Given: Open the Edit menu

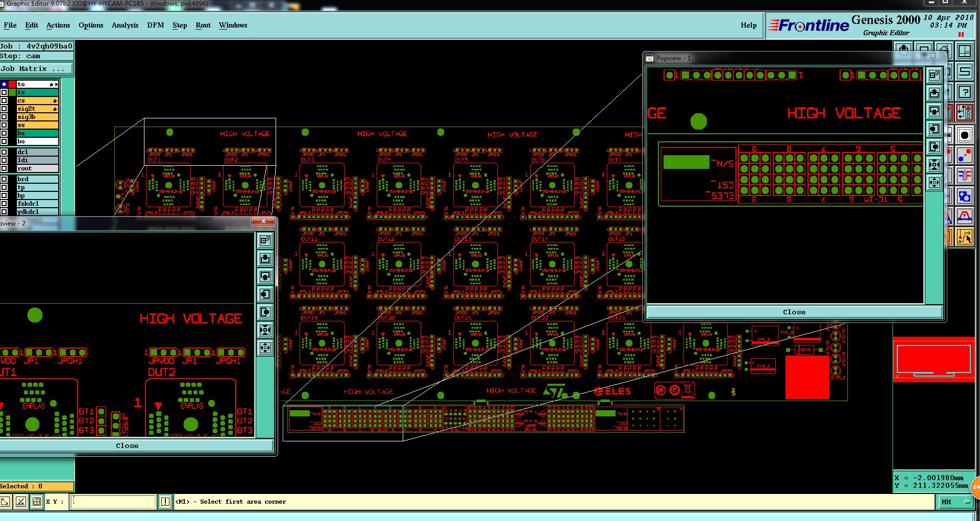Looking at the screenshot, I should (x=32, y=25).
